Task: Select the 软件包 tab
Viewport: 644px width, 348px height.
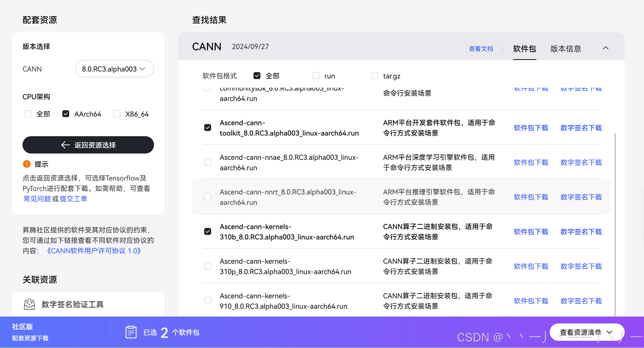Action: pos(524,48)
